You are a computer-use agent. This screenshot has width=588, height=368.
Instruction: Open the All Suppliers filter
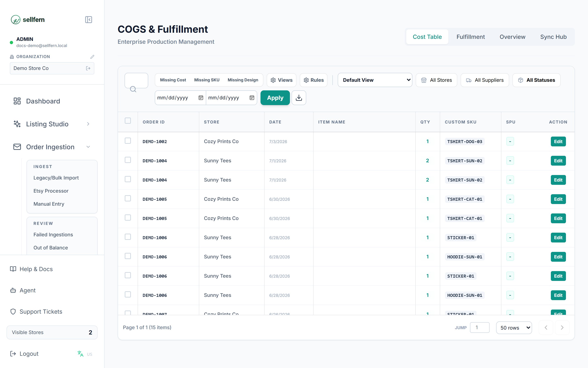click(x=485, y=80)
